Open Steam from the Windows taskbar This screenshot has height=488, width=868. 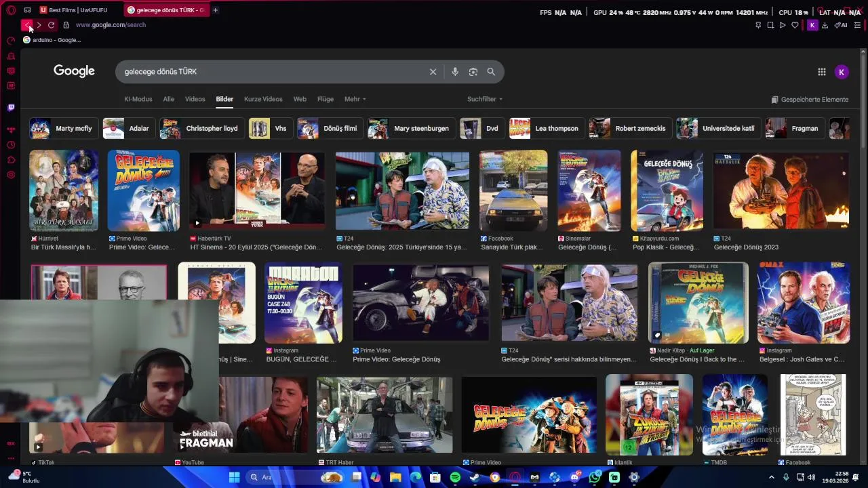[x=475, y=477]
